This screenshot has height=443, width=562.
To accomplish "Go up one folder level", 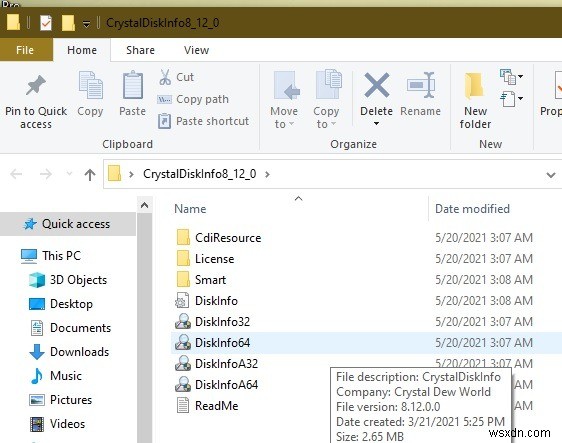I will (x=90, y=175).
